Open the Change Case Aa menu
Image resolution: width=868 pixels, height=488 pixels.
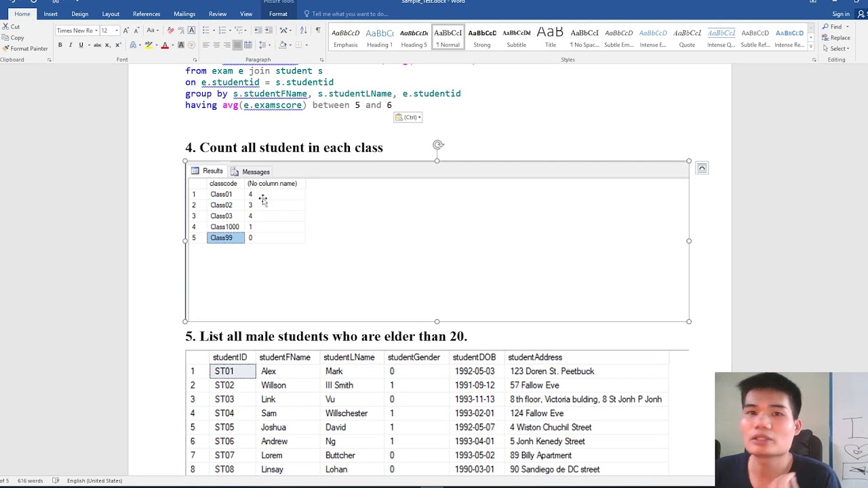click(152, 30)
